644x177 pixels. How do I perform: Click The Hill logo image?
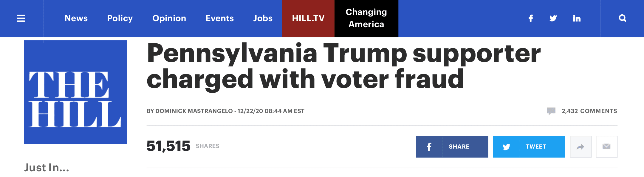(x=76, y=92)
